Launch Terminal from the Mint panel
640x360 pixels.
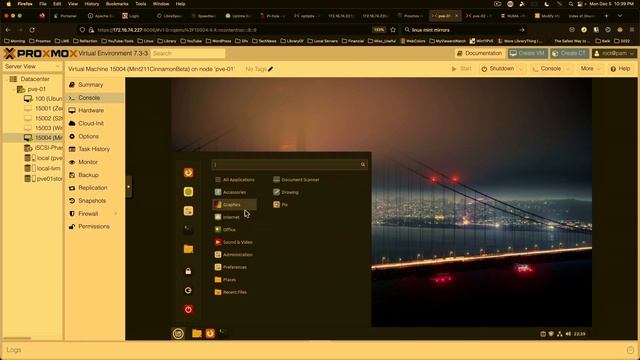(222, 332)
